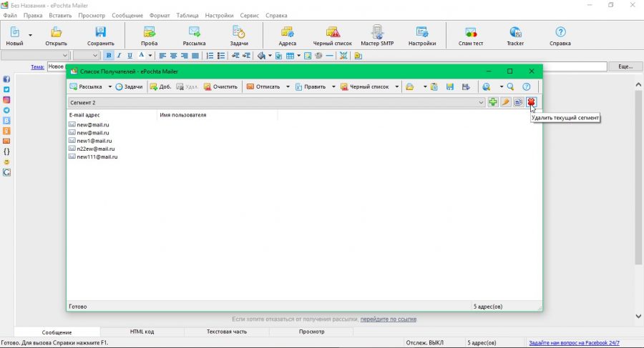This screenshot has width=644, height=348.
Task: Insert a horizontal line from format toolbar
Action: [329, 56]
